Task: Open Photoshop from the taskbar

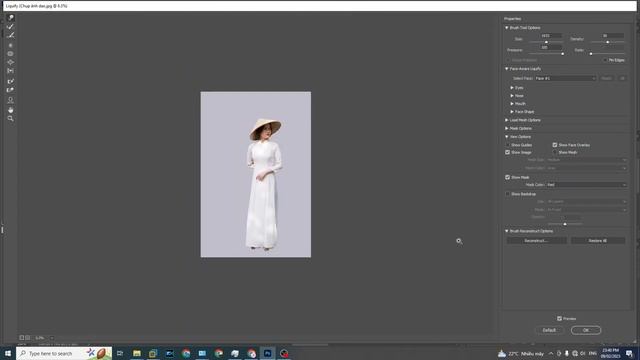Action: (x=267, y=353)
